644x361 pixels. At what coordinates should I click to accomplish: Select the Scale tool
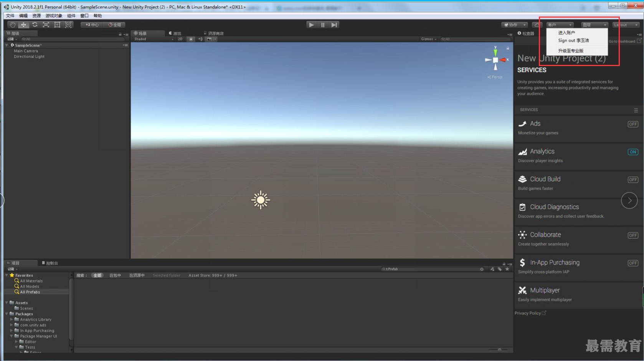click(46, 25)
